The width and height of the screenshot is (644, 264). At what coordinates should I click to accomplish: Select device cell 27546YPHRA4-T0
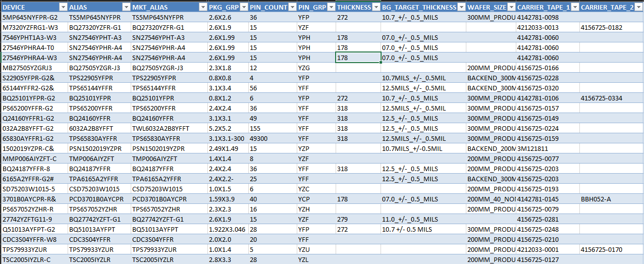coord(34,47)
